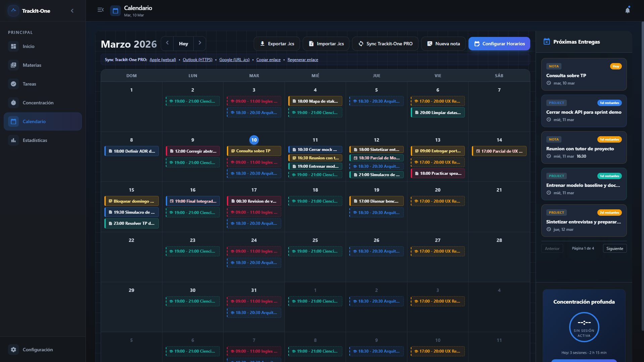644x362 pixels.
Task: Open the 18:30 Parcial de Mo... event
Action: (x=377, y=158)
